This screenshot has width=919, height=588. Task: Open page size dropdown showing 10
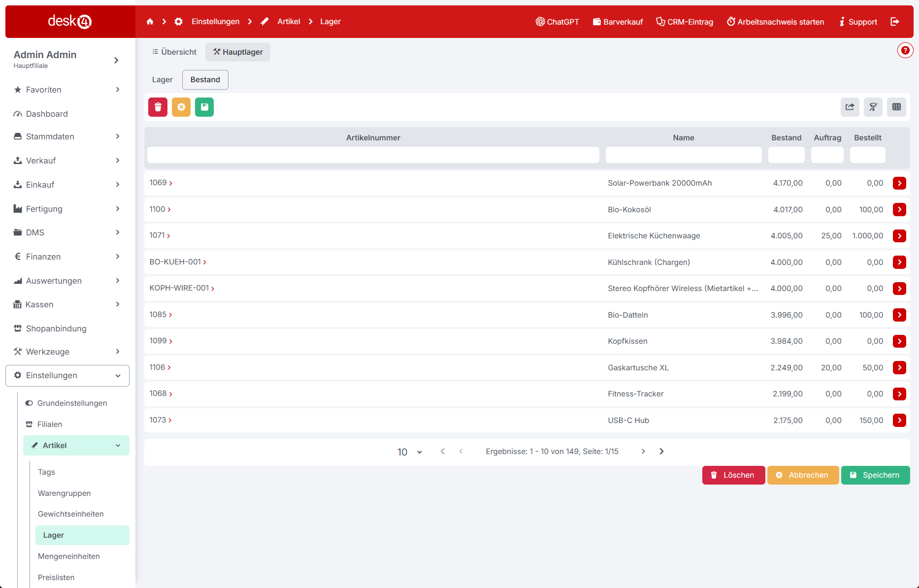[409, 452]
